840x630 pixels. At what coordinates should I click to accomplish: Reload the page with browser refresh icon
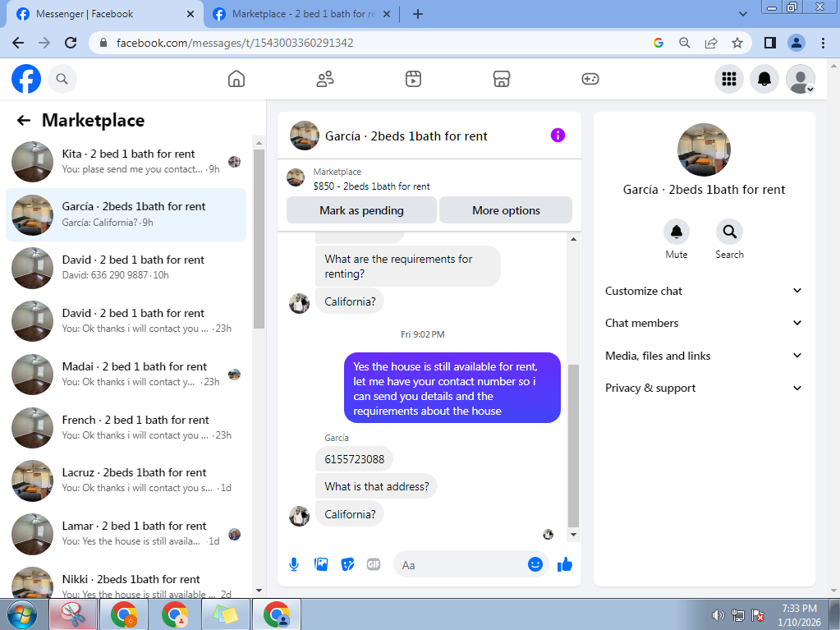[x=70, y=43]
